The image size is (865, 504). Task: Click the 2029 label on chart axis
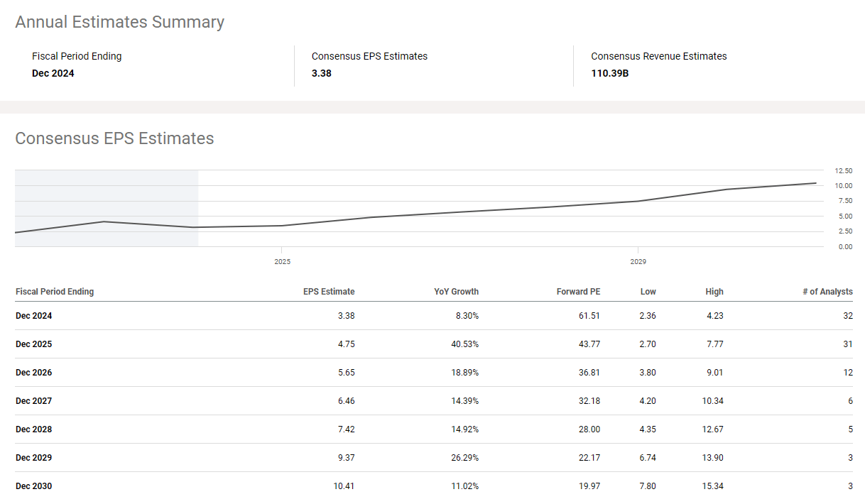click(638, 262)
